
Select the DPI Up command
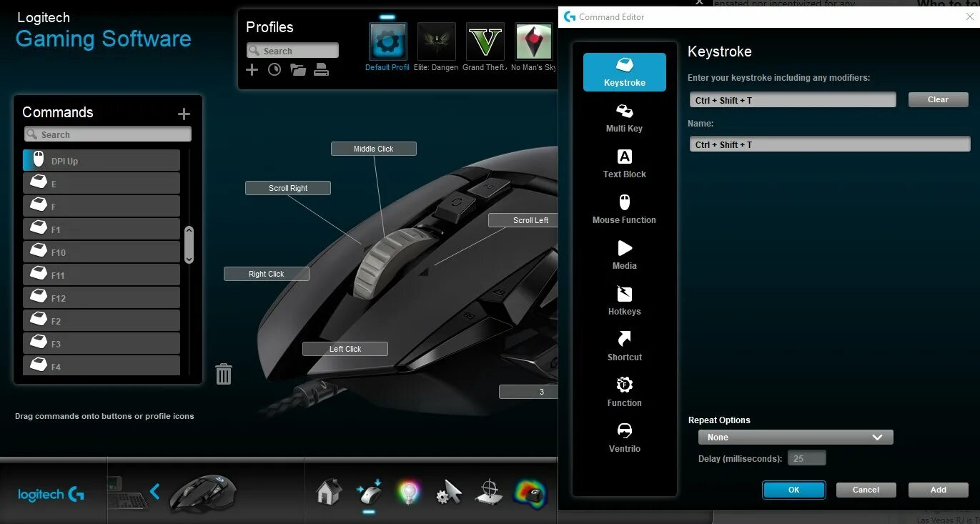pos(102,160)
